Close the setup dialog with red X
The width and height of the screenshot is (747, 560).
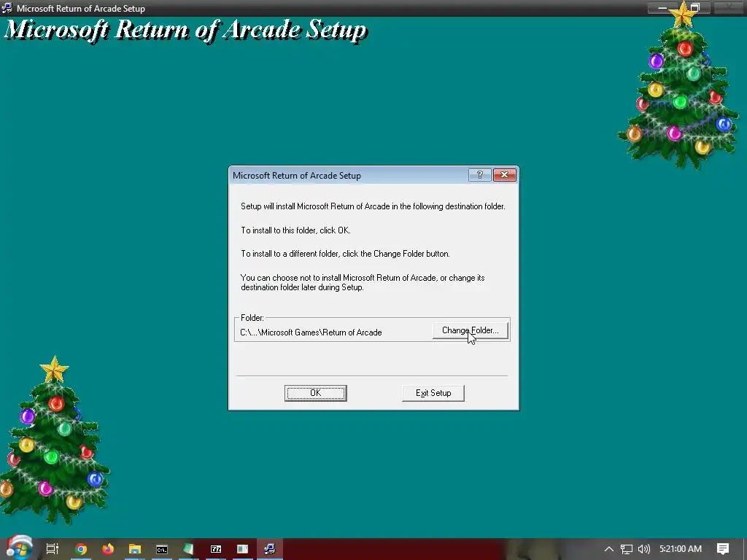click(x=505, y=175)
